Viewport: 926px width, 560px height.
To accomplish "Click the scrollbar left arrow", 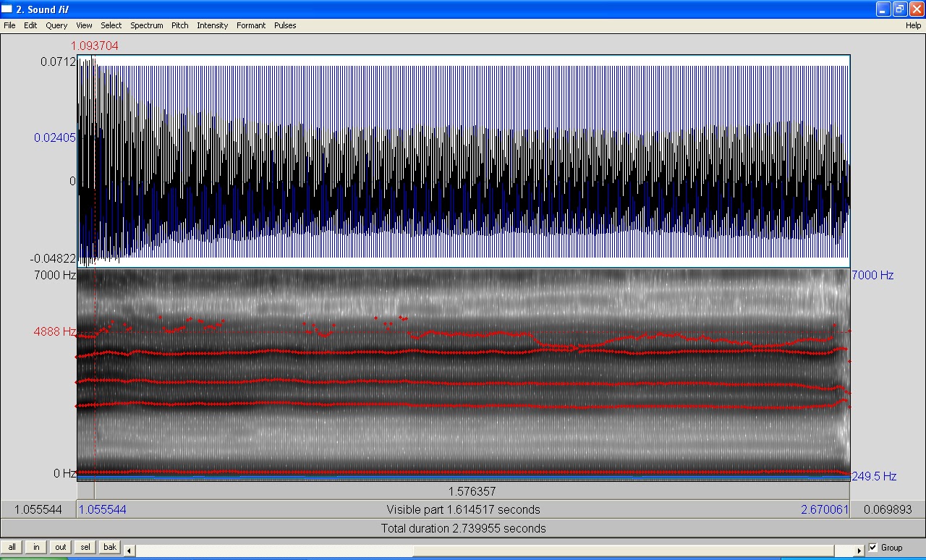I will point(129,551).
